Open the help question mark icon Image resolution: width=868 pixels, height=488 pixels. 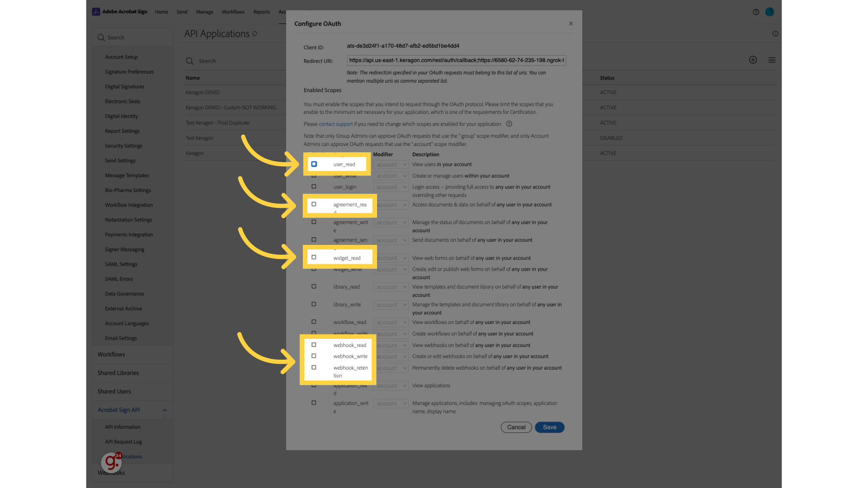(x=756, y=12)
